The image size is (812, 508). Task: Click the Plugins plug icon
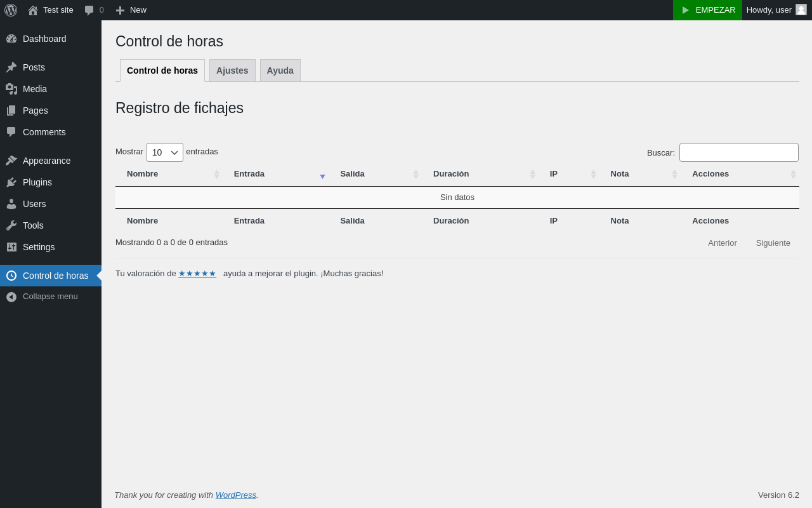click(x=11, y=182)
